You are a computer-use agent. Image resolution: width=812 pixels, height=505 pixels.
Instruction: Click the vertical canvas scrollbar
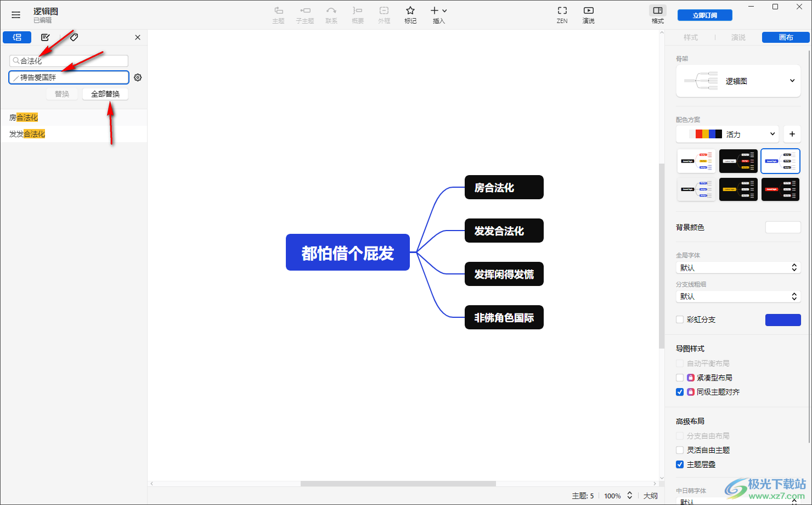coord(662,256)
